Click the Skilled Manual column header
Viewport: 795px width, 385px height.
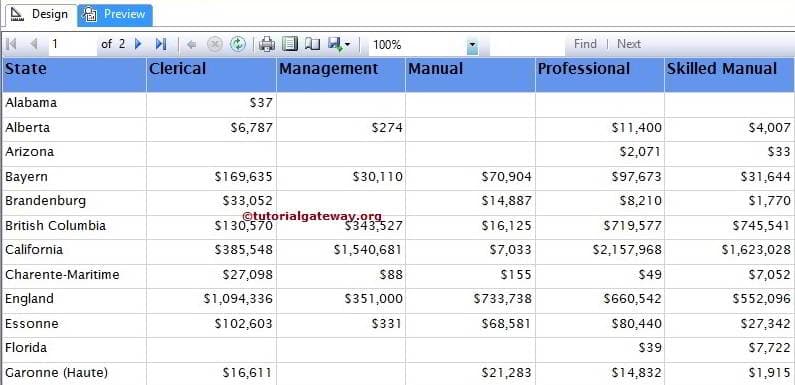[729, 75]
